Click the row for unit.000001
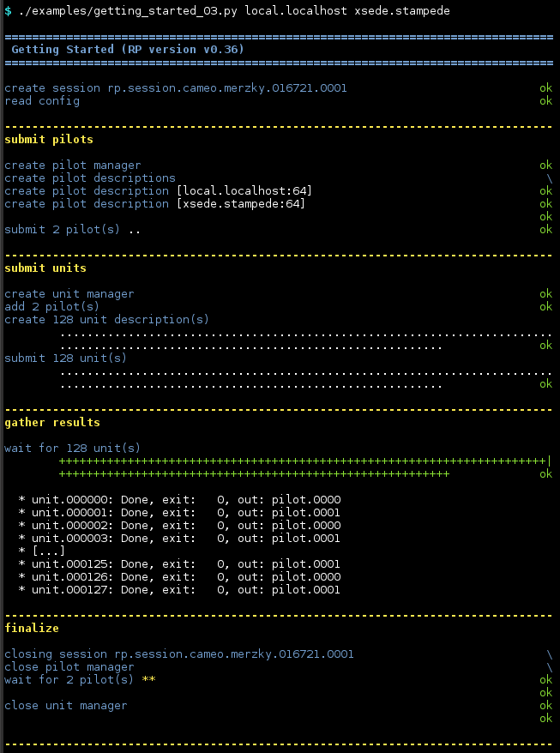560x753 pixels. 179,513
